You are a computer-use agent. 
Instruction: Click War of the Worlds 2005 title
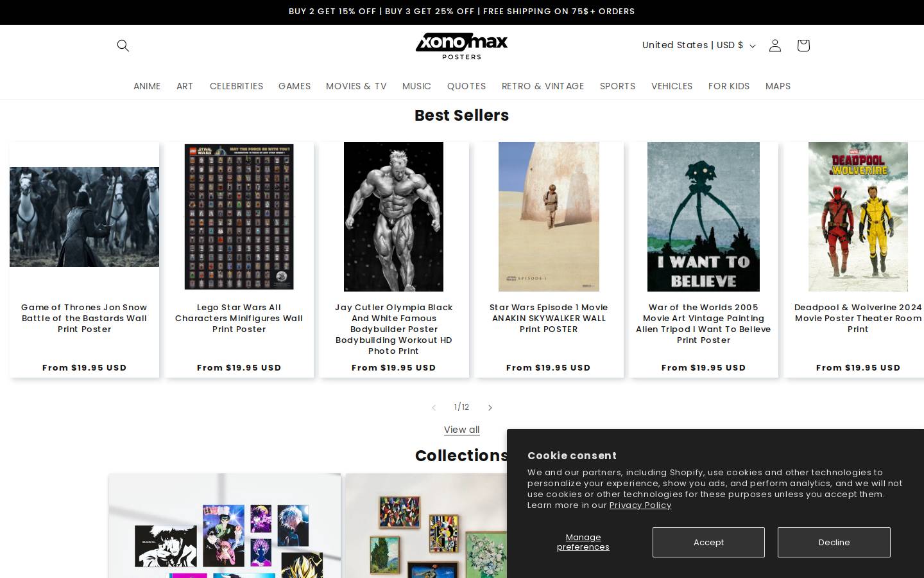(x=703, y=324)
